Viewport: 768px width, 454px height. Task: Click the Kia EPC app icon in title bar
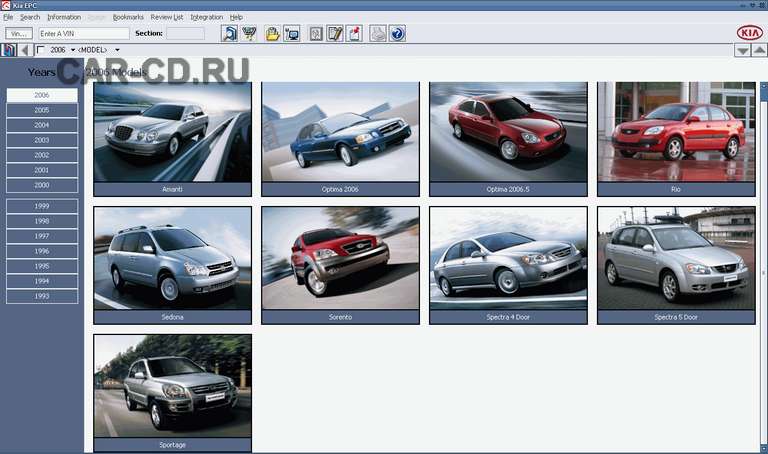[x=5, y=5]
